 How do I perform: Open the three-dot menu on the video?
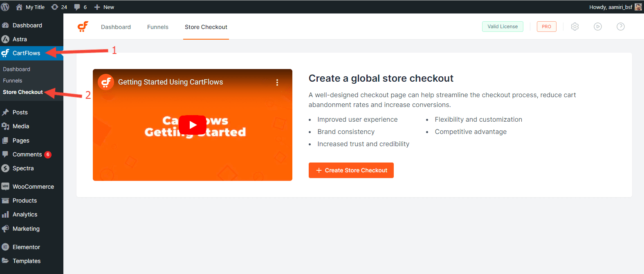(277, 82)
